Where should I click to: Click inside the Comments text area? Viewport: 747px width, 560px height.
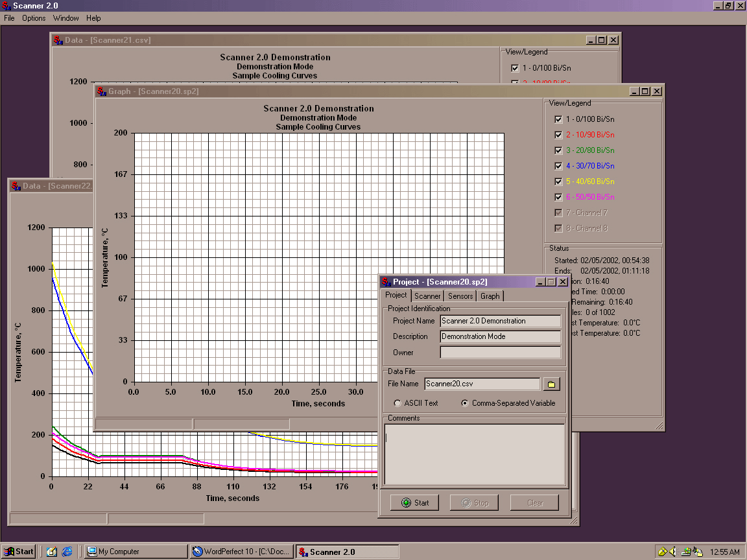(475, 454)
